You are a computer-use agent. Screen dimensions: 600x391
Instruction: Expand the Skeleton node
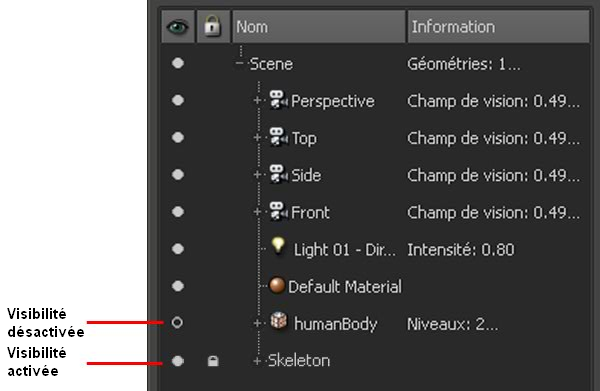coord(257,361)
